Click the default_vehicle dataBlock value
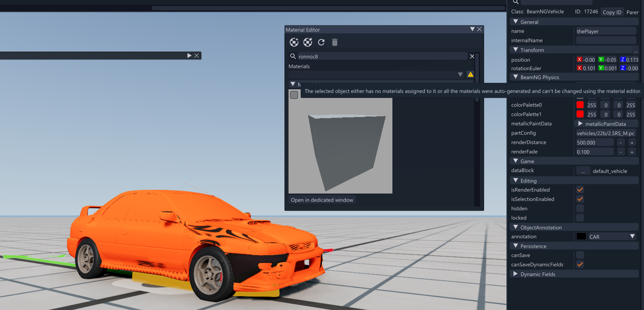The image size is (644, 310). coord(610,171)
